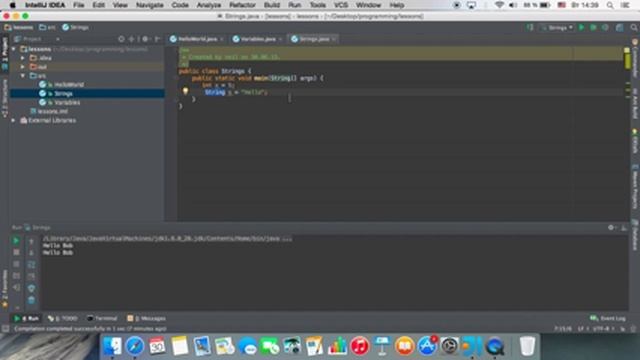
Task: Collapse the lessons root project node
Action: 13,49
